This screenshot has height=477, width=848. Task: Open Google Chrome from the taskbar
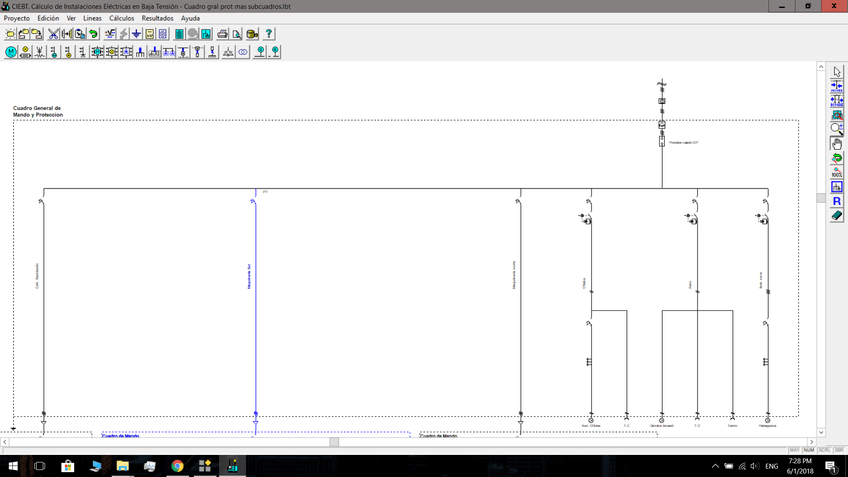pyautogui.click(x=177, y=466)
